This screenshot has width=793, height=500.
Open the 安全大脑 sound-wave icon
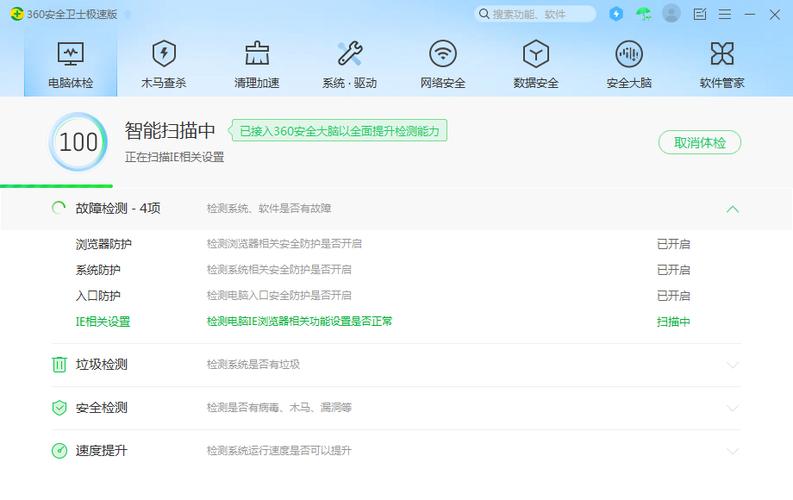629,54
